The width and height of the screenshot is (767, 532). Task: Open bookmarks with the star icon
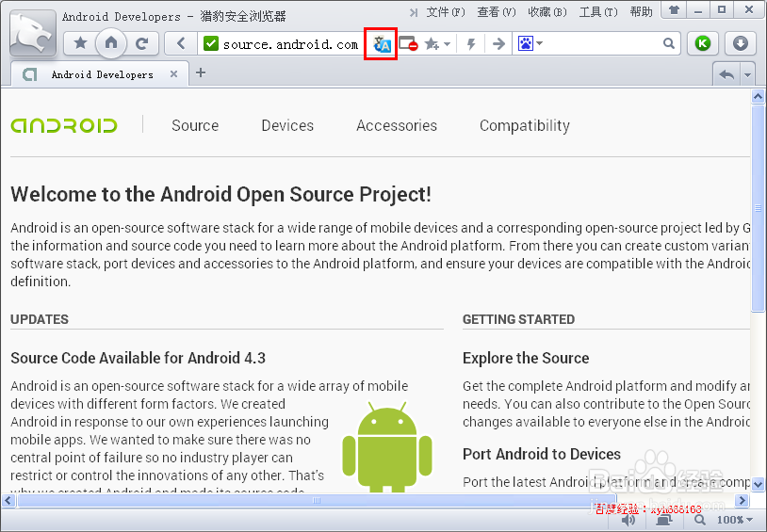click(x=80, y=43)
